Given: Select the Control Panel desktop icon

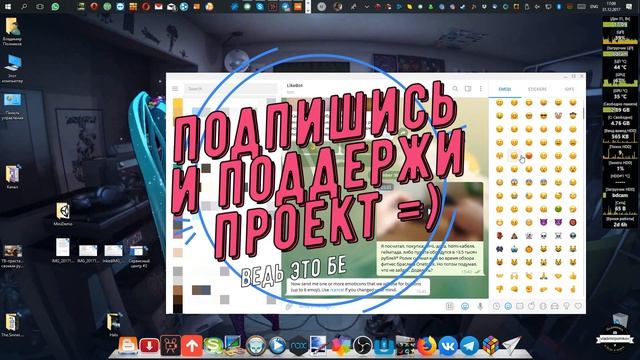Looking at the screenshot, I should (12, 106).
